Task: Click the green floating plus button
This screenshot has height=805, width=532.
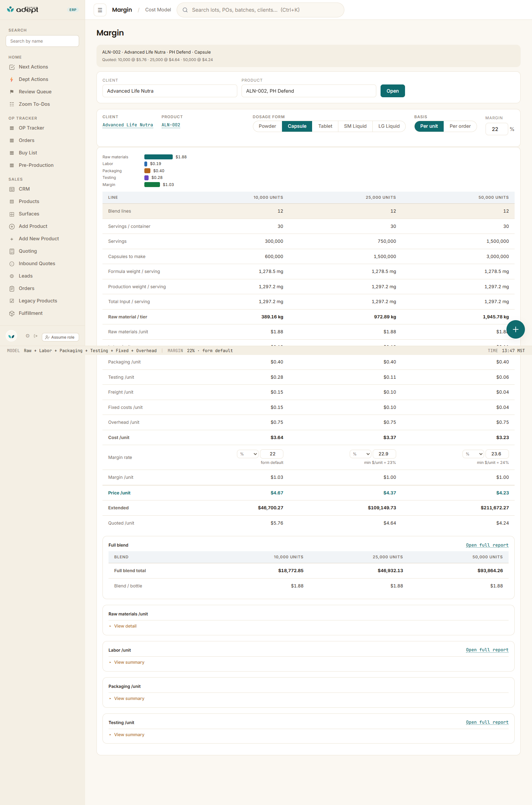Action: (x=516, y=329)
